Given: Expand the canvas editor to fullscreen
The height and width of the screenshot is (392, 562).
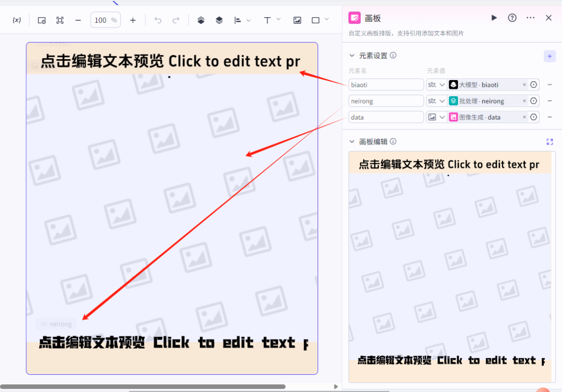Looking at the screenshot, I should click(x=550, y=142).
